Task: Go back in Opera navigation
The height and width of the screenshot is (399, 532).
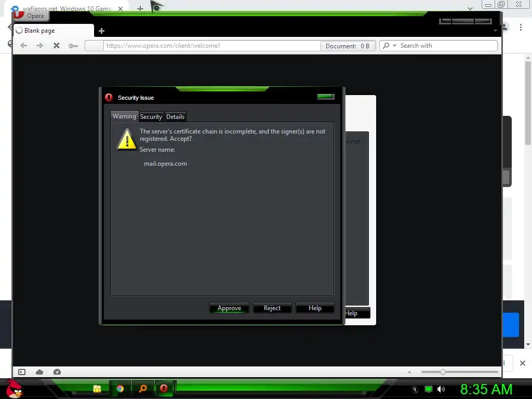Action: [23, 46]
